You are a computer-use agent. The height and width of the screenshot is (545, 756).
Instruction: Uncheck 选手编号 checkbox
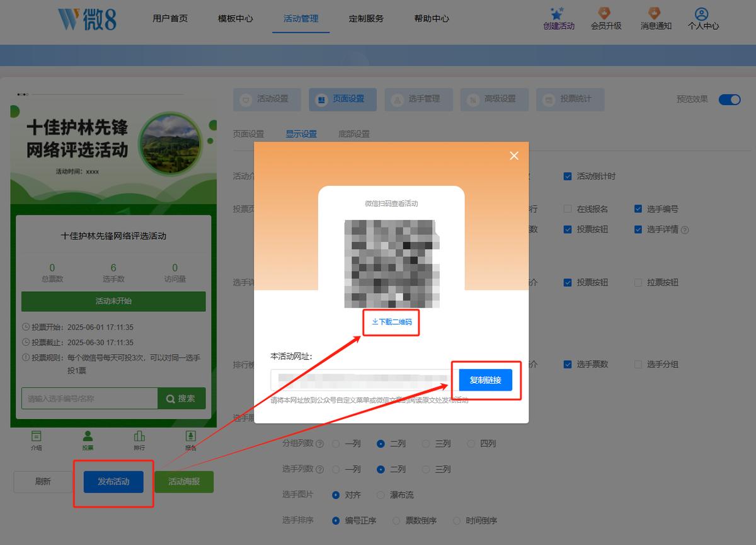[x=638, y=209]
